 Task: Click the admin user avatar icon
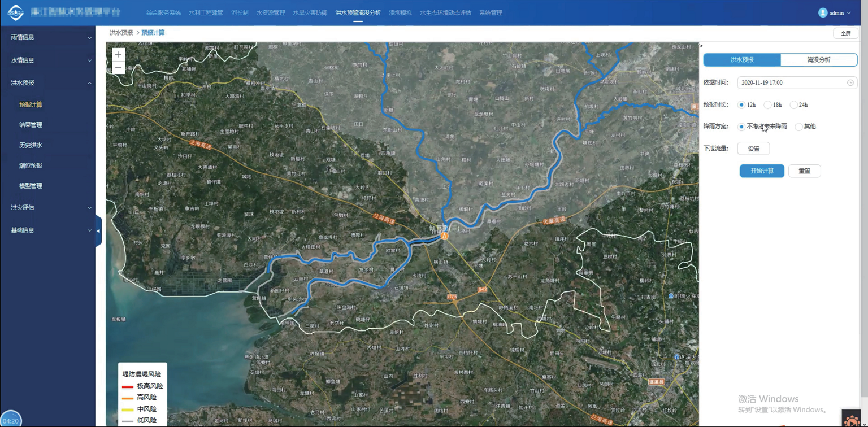(823, 12)
